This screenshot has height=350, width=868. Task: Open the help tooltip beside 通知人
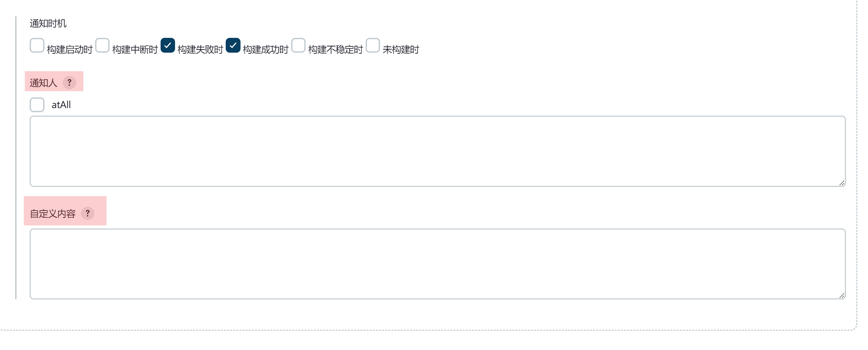69,83
